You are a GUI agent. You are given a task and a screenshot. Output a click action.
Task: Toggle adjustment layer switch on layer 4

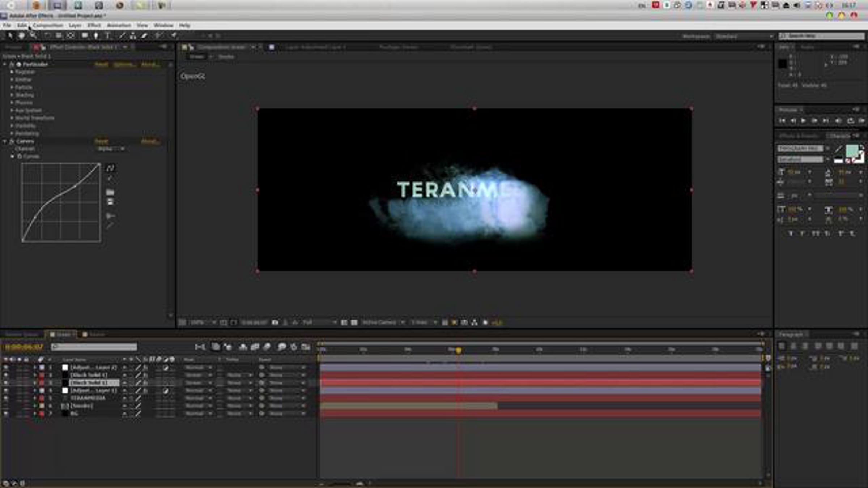click(165, 391)
